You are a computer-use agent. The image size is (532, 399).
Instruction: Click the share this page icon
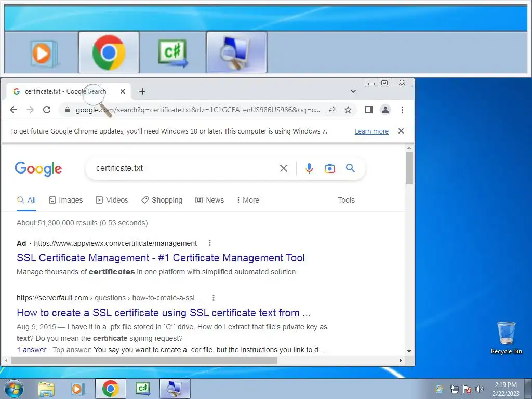[x=331, y=110]
